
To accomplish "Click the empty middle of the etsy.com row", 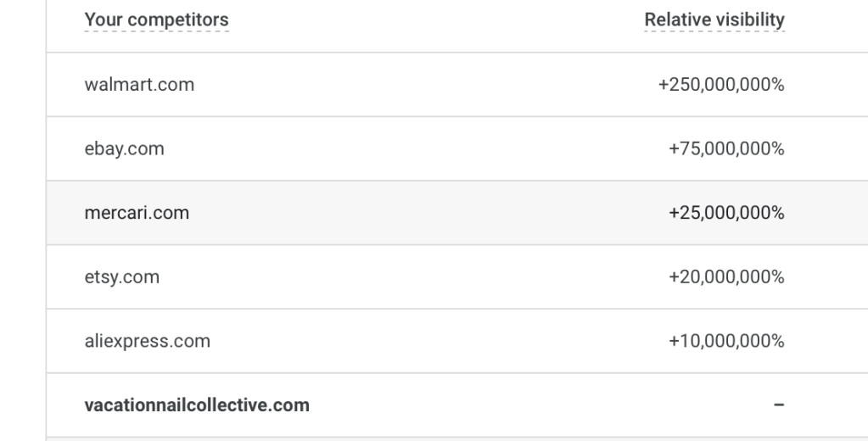I will click(x=424, y=277).
